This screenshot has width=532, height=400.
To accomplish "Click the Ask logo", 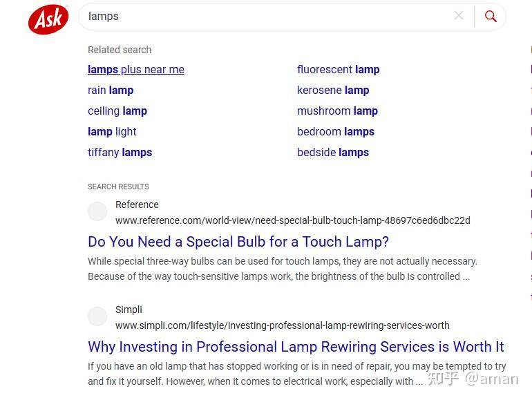I will (x=48, y=19).
